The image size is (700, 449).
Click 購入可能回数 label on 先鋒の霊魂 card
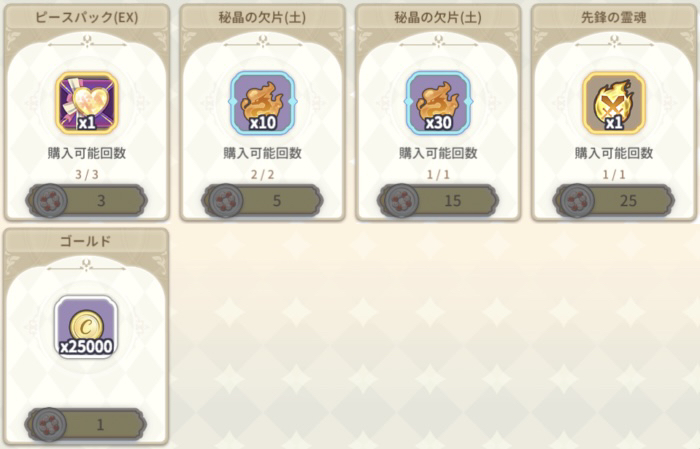[614, 153]
